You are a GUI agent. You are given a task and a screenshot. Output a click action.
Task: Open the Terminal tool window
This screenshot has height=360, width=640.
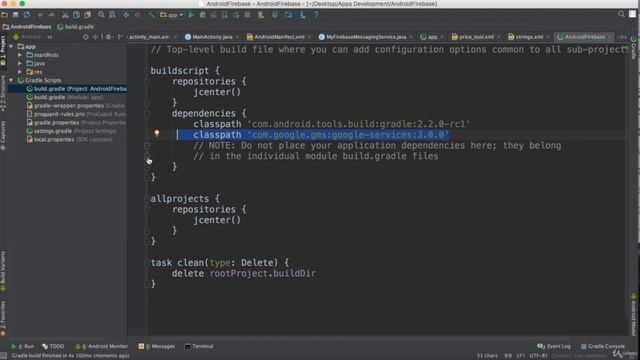(x=199, y=347)
